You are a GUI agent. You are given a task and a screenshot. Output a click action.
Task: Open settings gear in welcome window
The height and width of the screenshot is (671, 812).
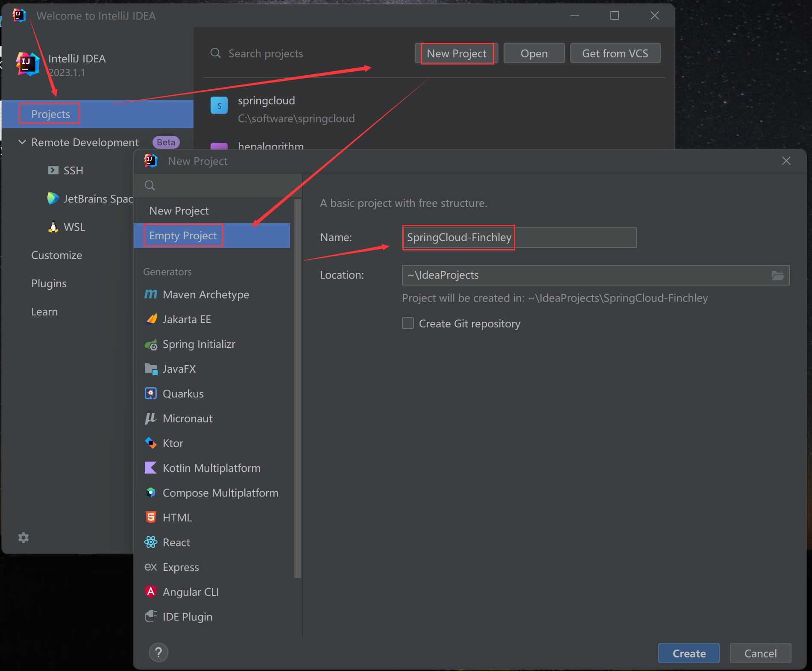23,538
